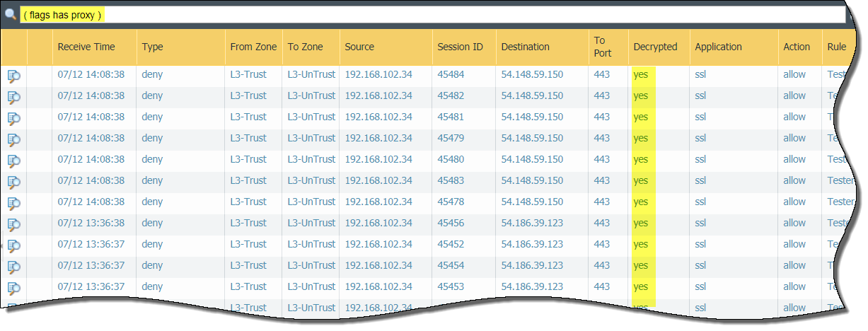Click port 443 in session 45454 row
Image resolution: width=868 pixels, height=331 pixels.
coord(601,265)
